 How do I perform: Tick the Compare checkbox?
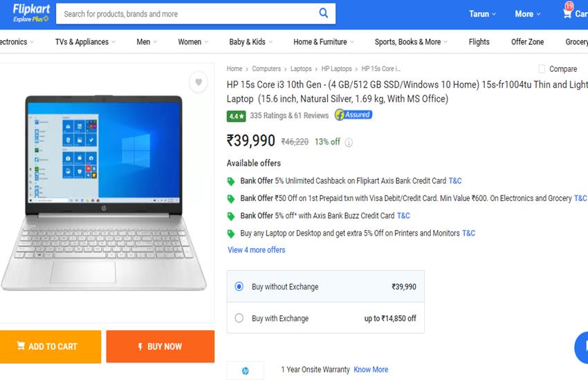click(x=542, y=69)
